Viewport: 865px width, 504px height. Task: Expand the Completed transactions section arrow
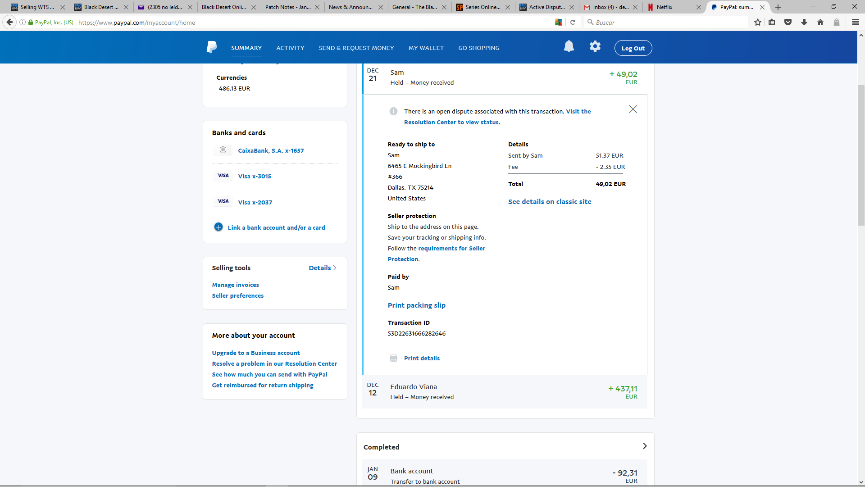[645, 446]
